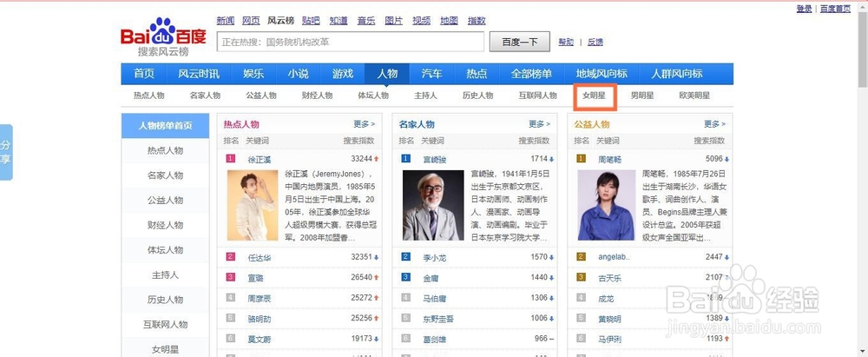The height and width of the screenshot is (357, 868).
Task: Open the 地图 link in top navigation
Action: [x=449, y=21]
